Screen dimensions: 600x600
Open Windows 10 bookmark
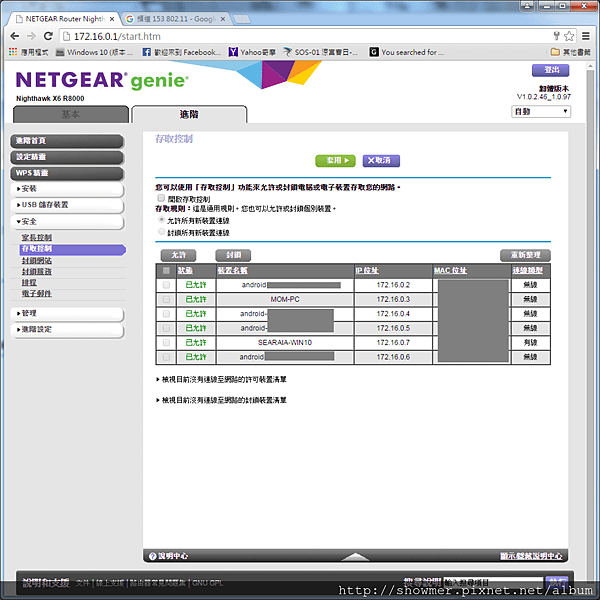point(94,52)
